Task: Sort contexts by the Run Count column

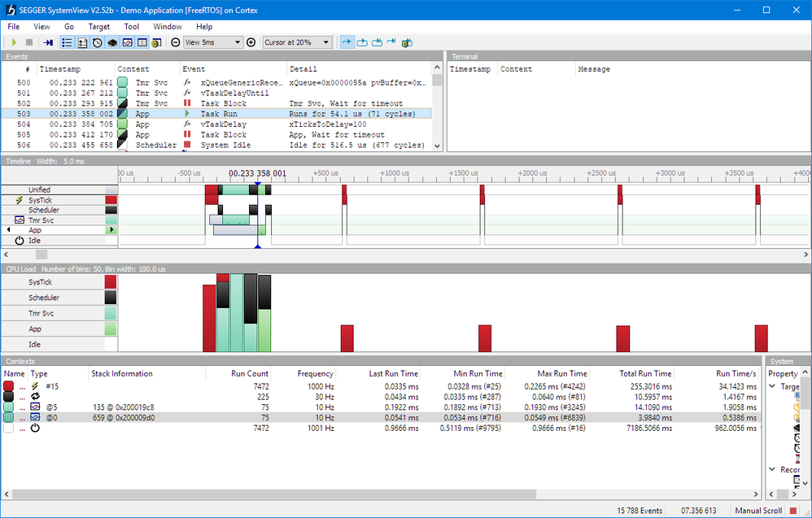Action: click(238, 373)
